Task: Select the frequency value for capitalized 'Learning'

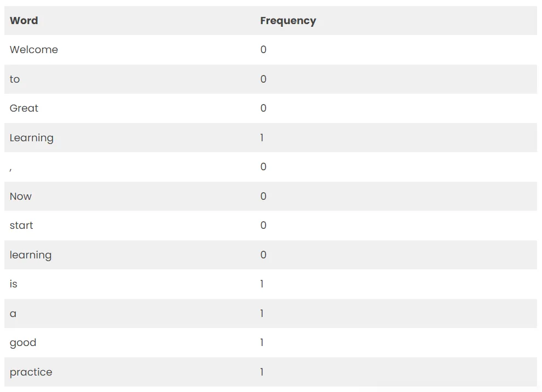Action: tap(262, 138)
